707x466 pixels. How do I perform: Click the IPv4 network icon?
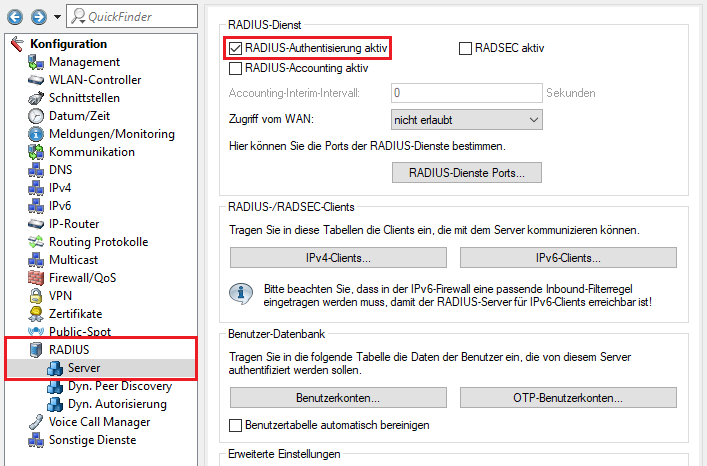[x=36, y=188]
